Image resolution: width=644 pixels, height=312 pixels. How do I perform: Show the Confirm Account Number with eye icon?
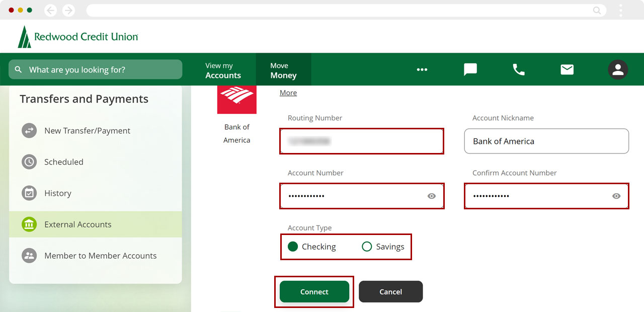616,196
